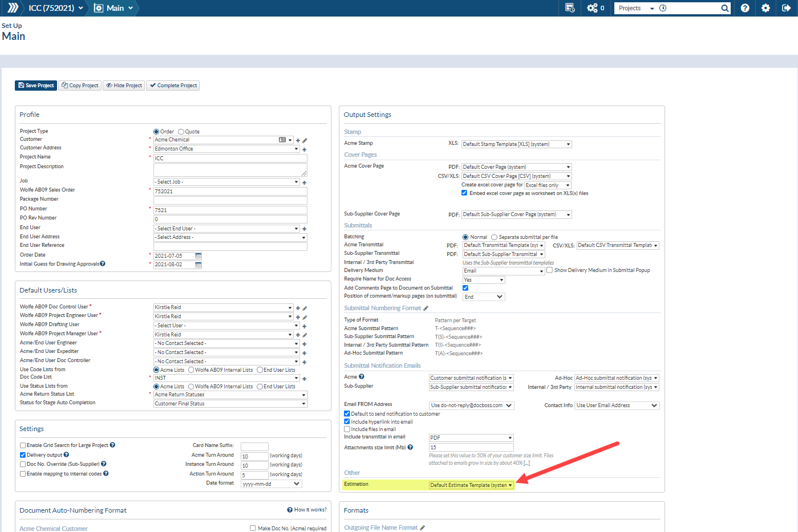This screenshot has width=798, height=532.
Task: Check Show Delivery Medium in Submittal Popup
Action: 549,270
